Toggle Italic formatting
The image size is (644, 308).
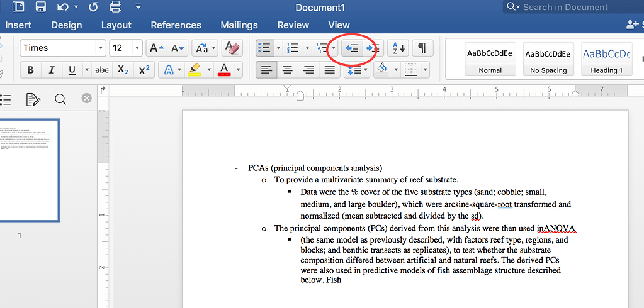[52, 70]
